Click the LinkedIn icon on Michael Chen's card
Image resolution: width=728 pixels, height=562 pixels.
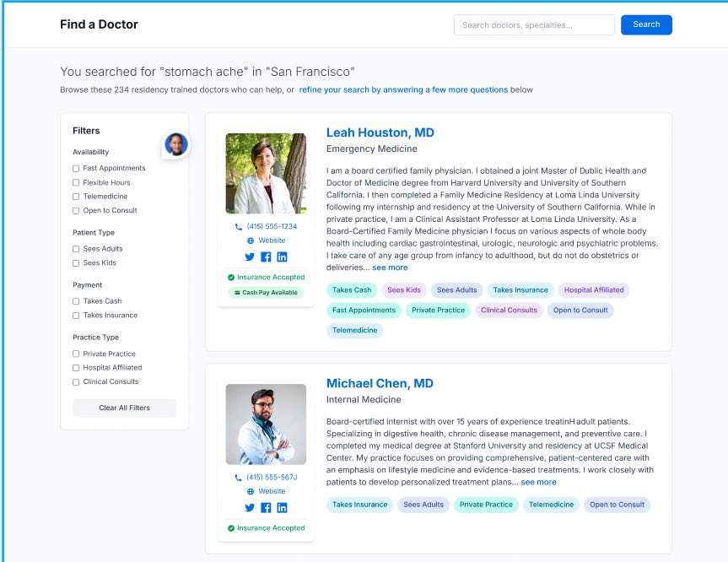[x=282, y=507]
